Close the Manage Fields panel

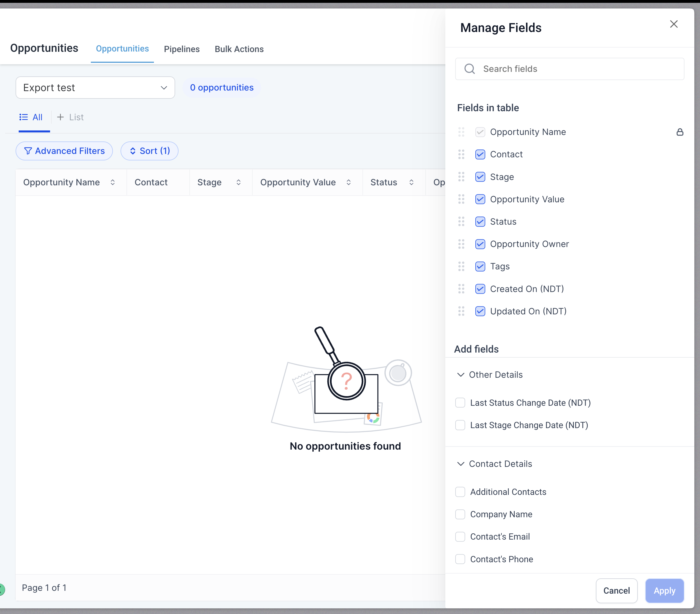tap(673, 24)
